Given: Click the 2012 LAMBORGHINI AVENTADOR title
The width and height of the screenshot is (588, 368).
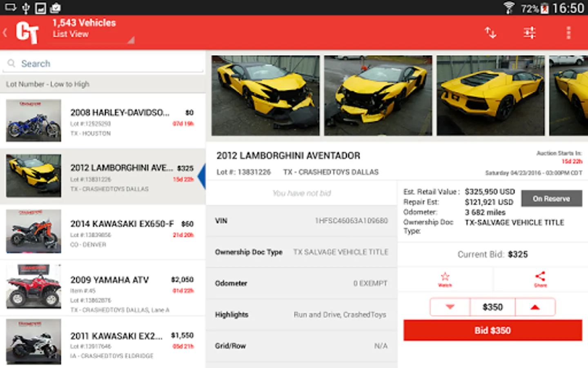Looking at the screenshot, I should point(288,156).
